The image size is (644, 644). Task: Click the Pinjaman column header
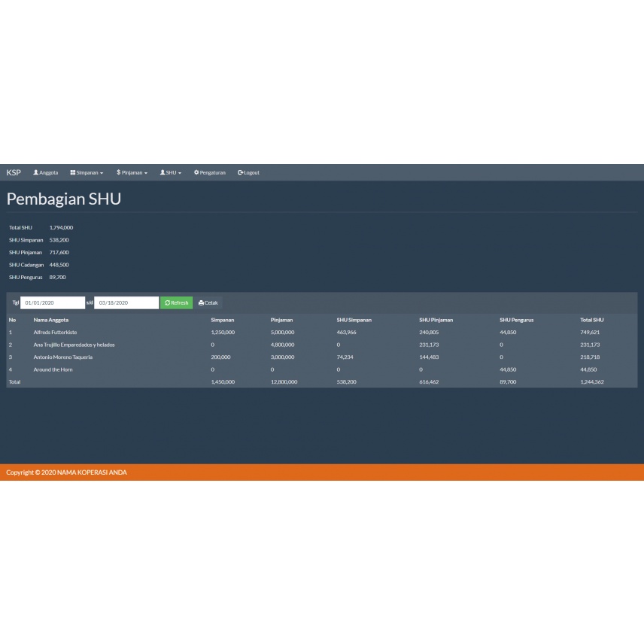click(x=281, y=320)
